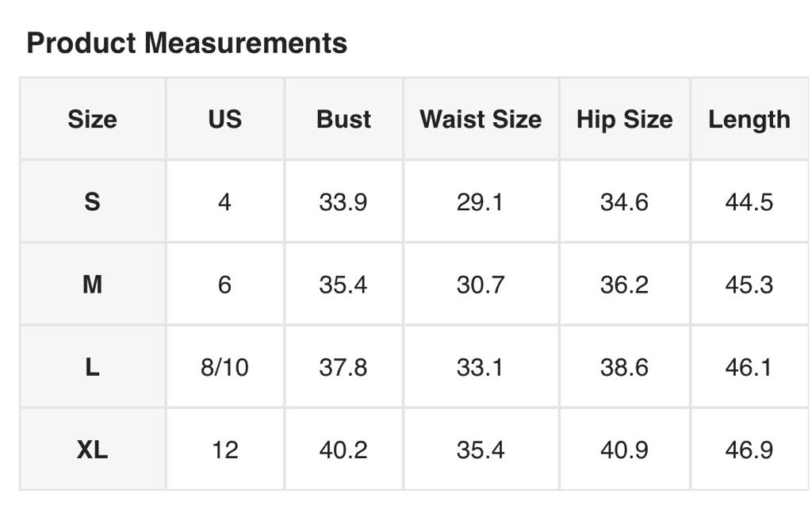The height and width of the screenshot is (509, 812).
Task: Click the waist value 30.7
Action: (x=481, y=285)
